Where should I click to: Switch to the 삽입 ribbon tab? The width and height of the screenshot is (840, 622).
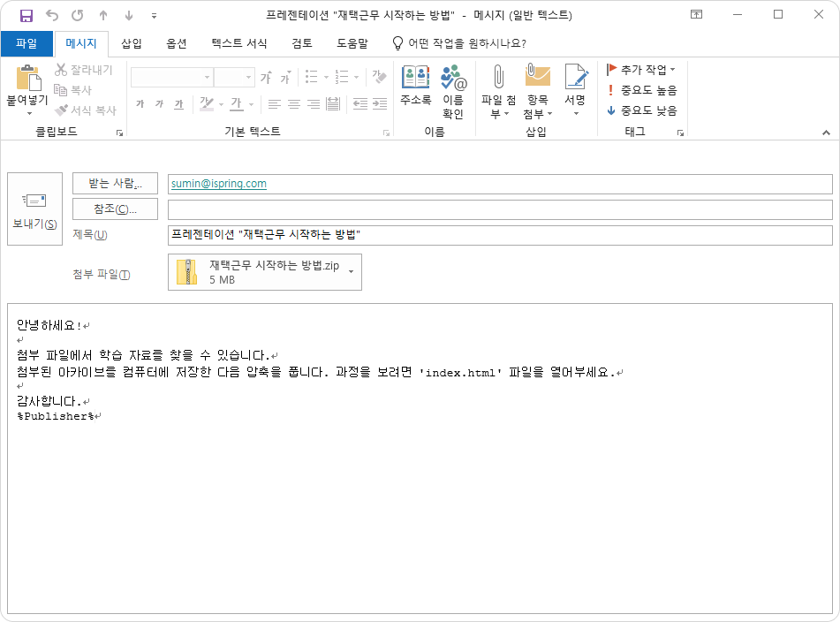point(132,43)
